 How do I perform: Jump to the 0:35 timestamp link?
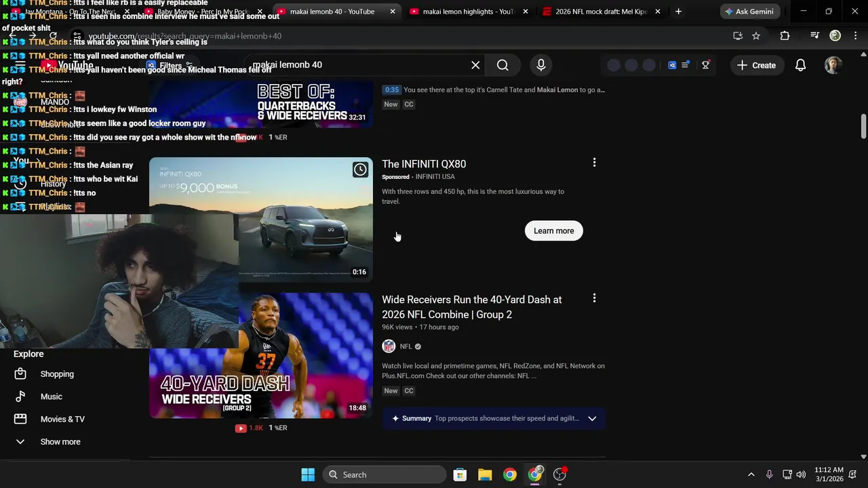[x=391, y=89]
